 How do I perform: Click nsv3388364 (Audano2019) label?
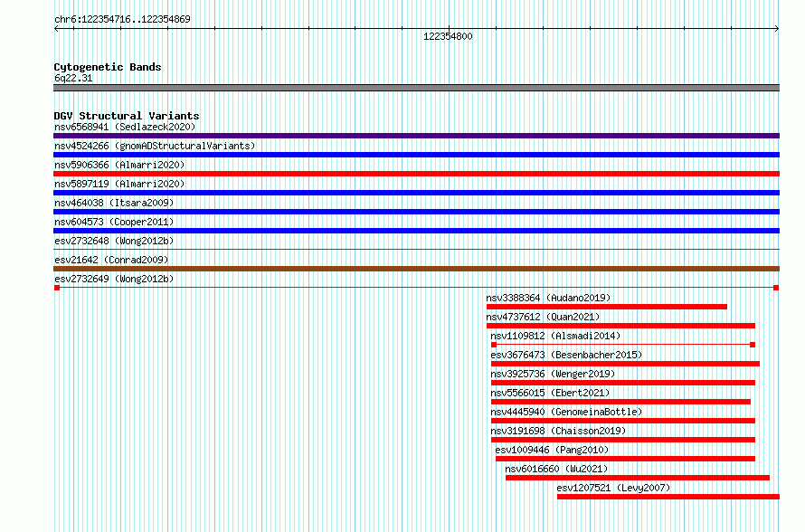click(x=548, y=298)
